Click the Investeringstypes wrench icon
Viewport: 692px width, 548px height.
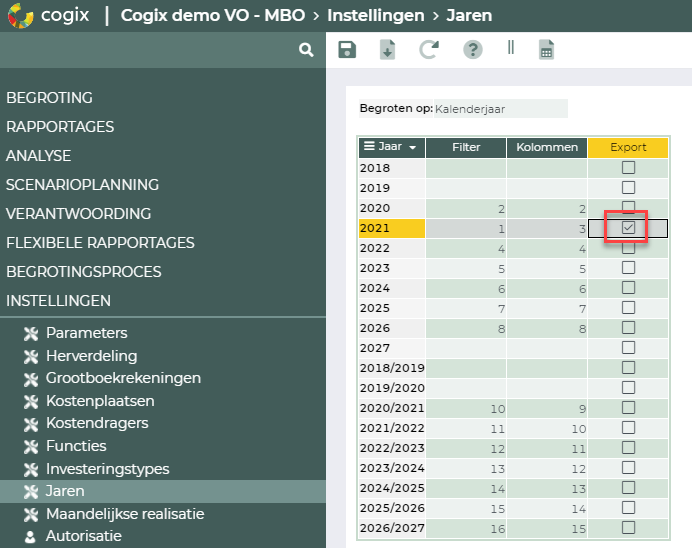pyautogui.click(x=31, y=469)
